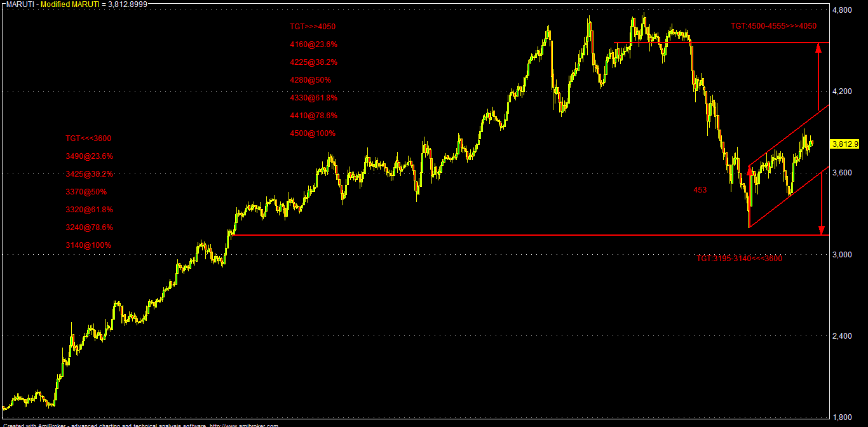Select the 3240@78.6% retracement label
This screenshot has width=868, height=427.
[x=89, y=227]
